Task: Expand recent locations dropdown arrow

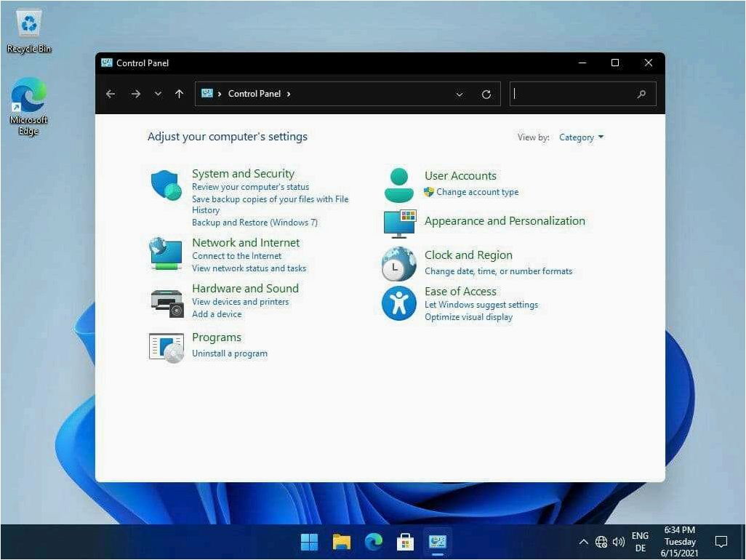Action: pos(158,95)
